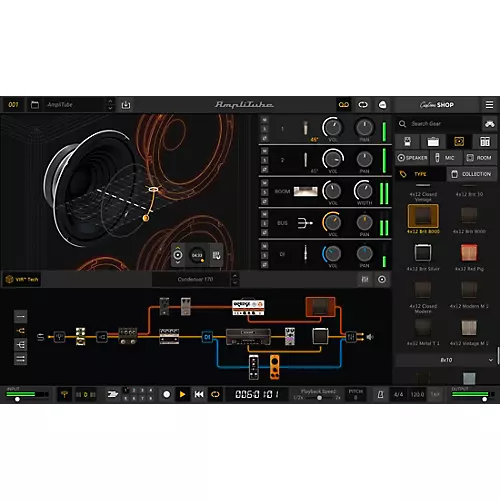The image size is (500, 500).
Task: Step to previous preset with up arrow
Action: click(110, 101)
